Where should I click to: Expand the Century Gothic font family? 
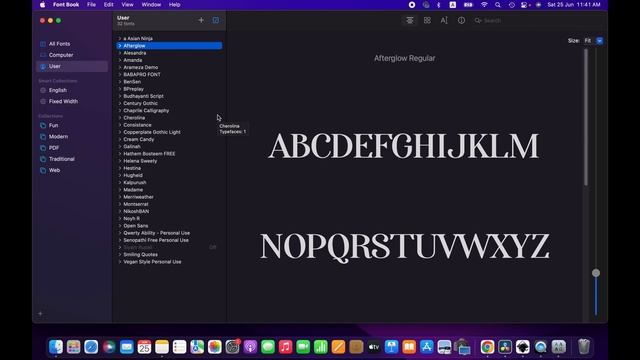[x=120, y=103]
